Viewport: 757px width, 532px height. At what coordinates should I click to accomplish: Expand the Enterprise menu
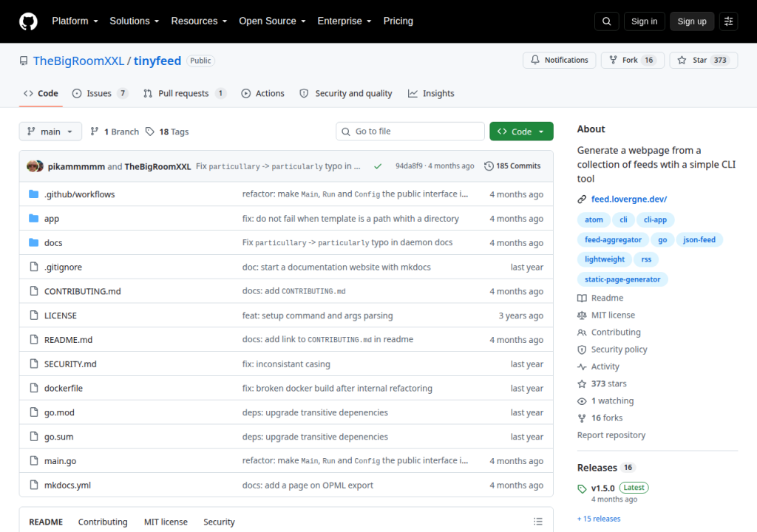click(344, 21)
